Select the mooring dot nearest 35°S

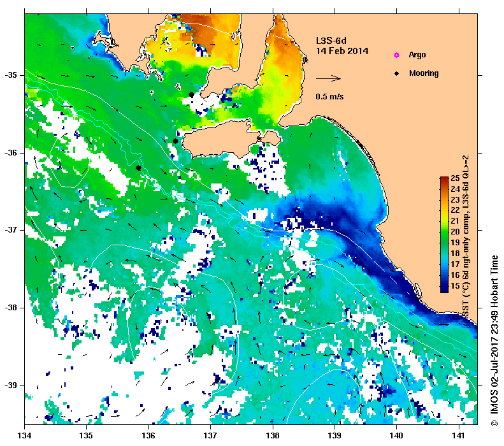tap(191, 95)
